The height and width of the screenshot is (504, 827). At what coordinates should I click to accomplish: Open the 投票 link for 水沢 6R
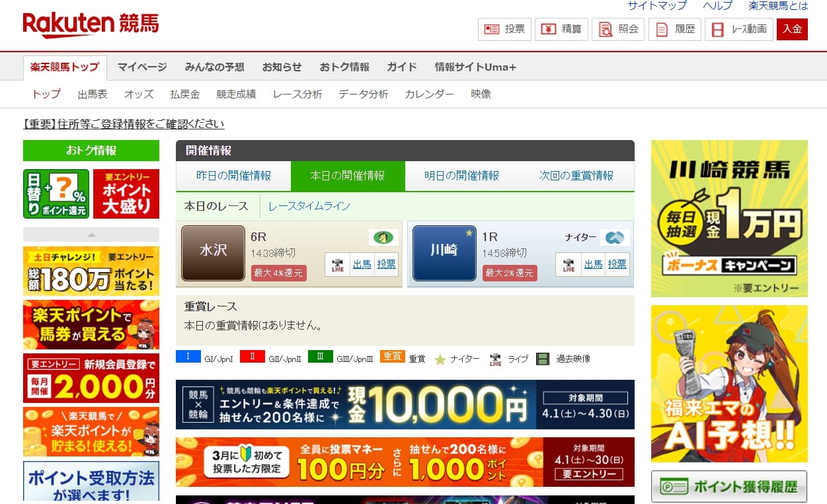pos(387,264)
